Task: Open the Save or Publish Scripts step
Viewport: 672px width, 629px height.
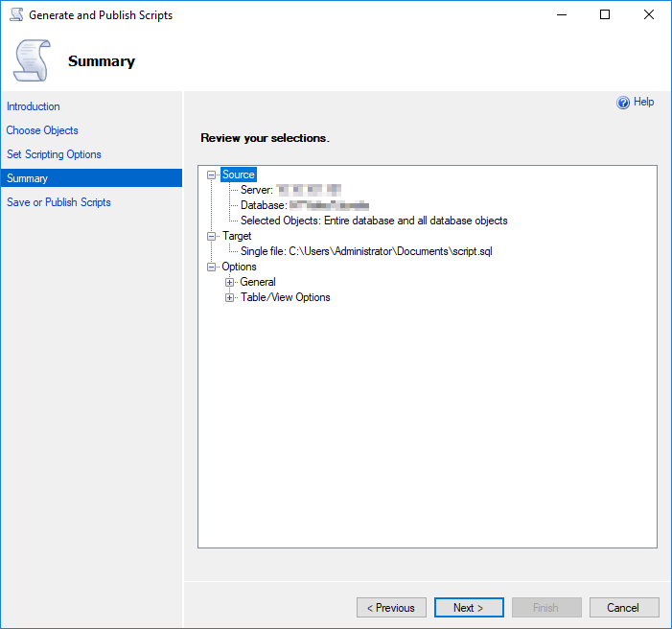Action: 58,202
